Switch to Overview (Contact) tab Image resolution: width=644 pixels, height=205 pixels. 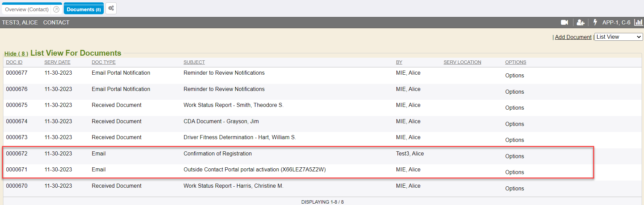[x=27, y=10]
